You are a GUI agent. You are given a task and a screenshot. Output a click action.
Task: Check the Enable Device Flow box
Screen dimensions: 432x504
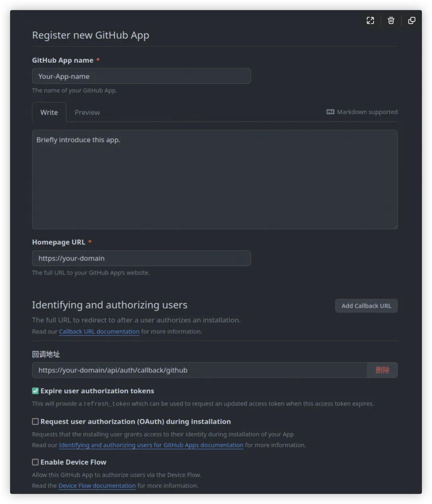(36, 462)
